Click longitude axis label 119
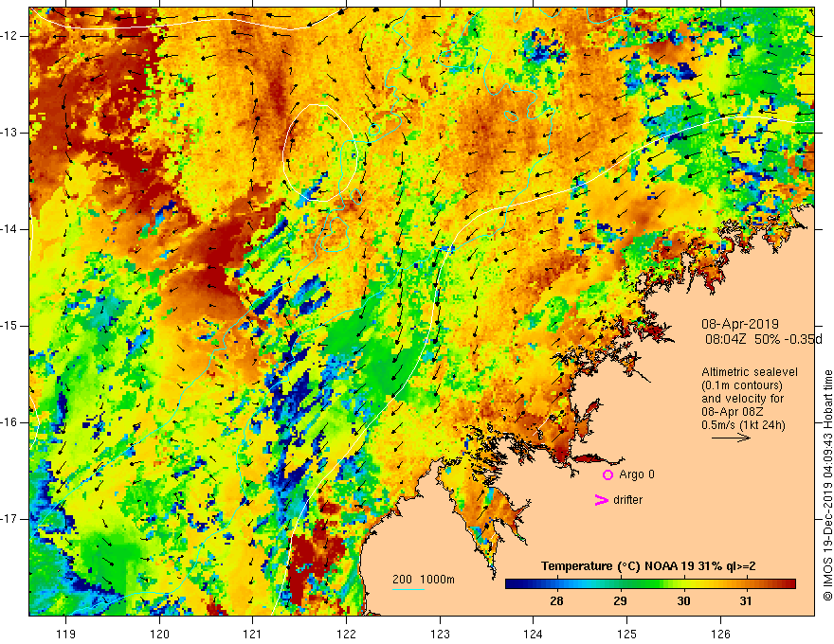This screenshot has width=834, height=644. 65,634
